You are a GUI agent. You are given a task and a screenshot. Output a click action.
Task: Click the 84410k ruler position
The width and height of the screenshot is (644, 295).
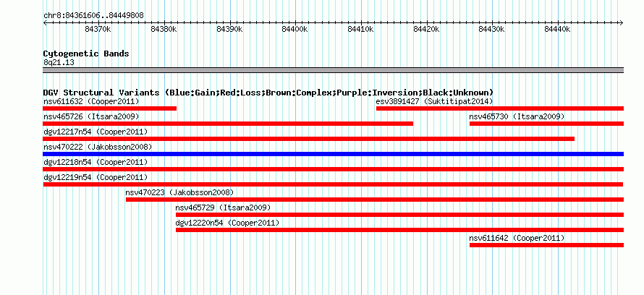(x=361, y=30)
